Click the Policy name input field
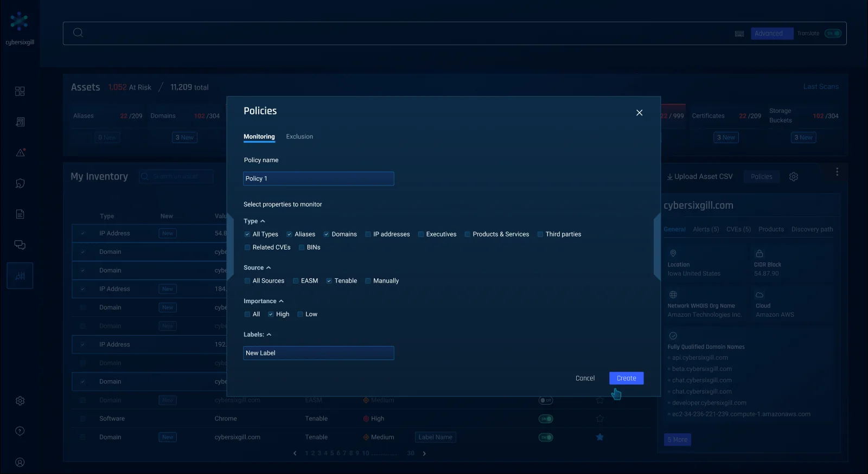Viewport: 868px width, 474px height. pyautogui.click(x=318, y=178)
